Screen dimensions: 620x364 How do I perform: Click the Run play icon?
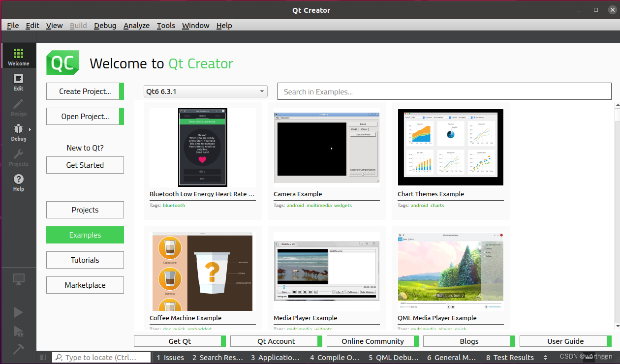pyautogui.click(x=18, y=312)
